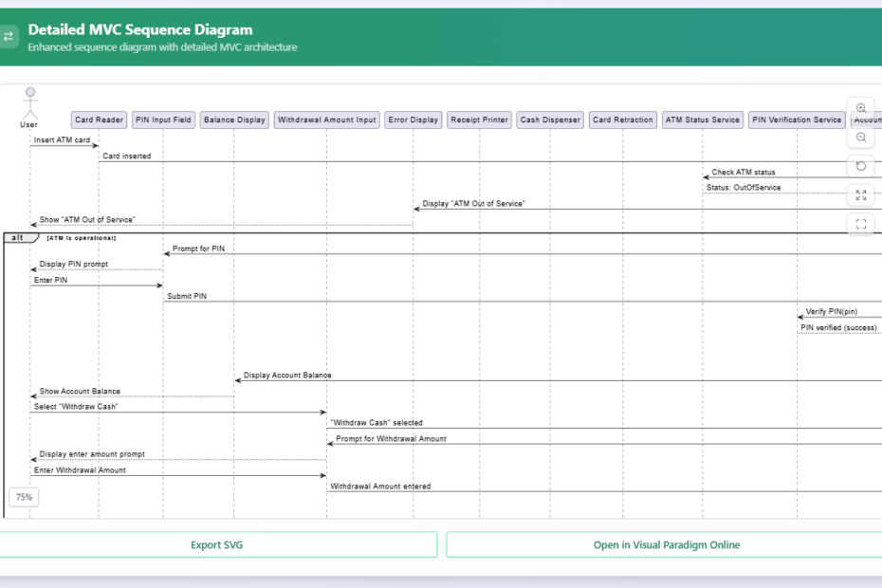The image size is (882, 588).
Task: Select the Card Reader participant box
Action: [99, 119]
